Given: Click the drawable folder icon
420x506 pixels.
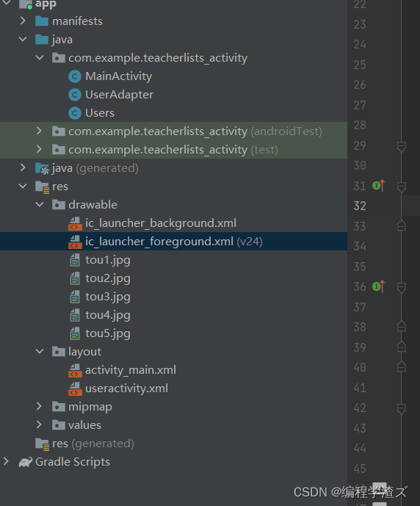Looking at the screenshot, I should click(x=59, y=205).
